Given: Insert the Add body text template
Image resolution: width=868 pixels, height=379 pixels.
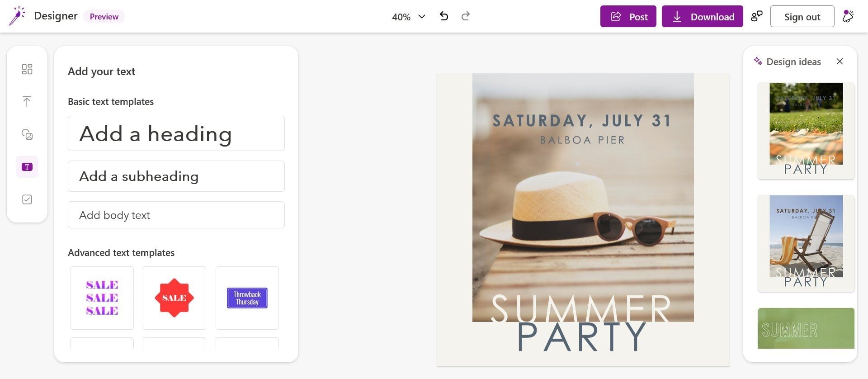Looking at the screenshot, I should (x=176, y=215).
